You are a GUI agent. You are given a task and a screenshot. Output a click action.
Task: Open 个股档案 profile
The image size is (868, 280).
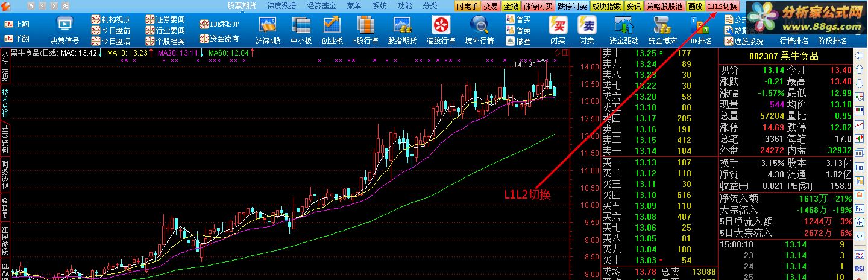(x=165, y=41)
